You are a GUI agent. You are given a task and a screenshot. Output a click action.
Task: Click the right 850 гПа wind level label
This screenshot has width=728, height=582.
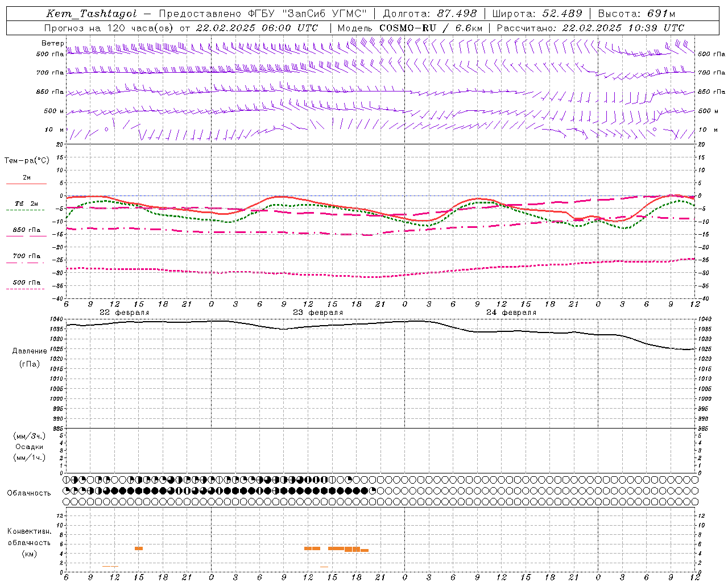click(712, 92)
